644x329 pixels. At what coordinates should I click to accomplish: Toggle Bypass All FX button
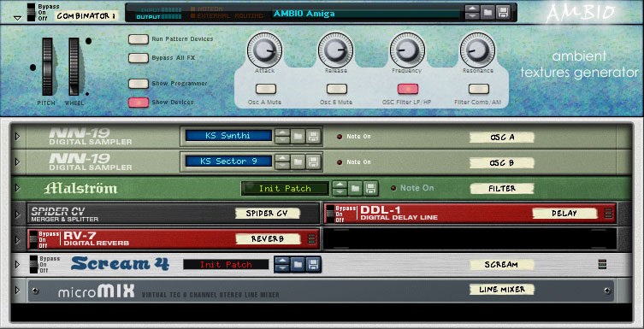point(139,58)
